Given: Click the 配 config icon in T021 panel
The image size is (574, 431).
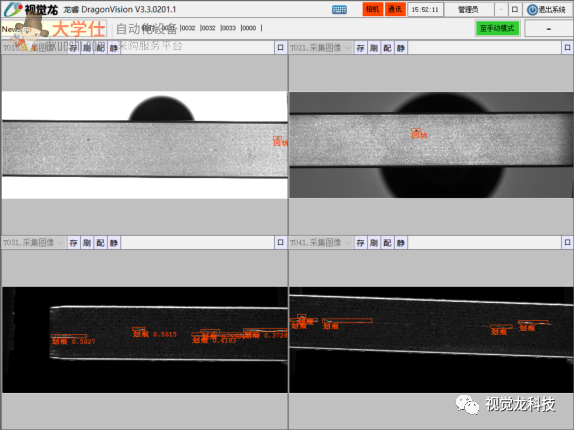Looking at the screenshot, I should pyautogui.click(x=387, y=48).
